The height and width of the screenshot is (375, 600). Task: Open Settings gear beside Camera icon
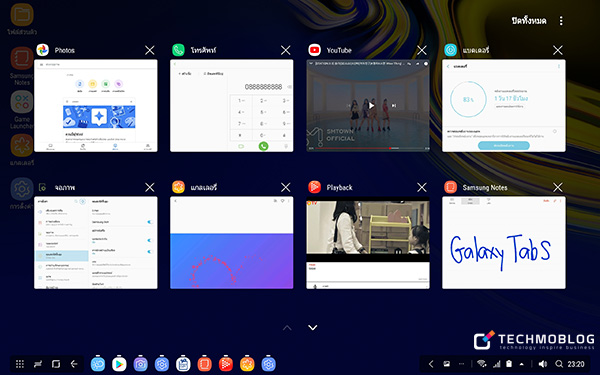point(162,364)
